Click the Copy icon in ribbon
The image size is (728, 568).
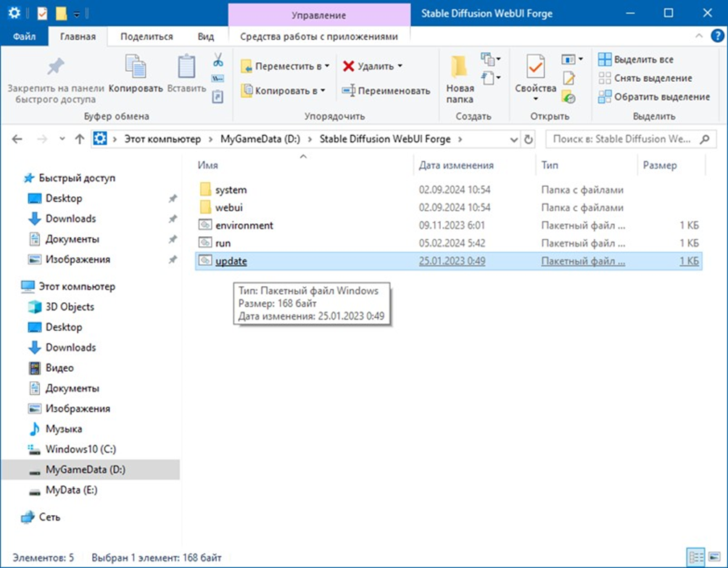[136, 73]
